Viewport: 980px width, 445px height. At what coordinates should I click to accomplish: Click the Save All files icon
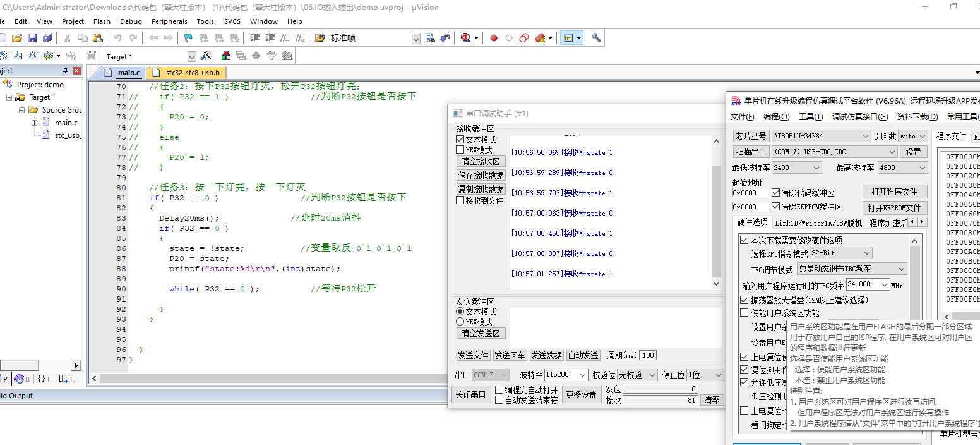[48, 37]
